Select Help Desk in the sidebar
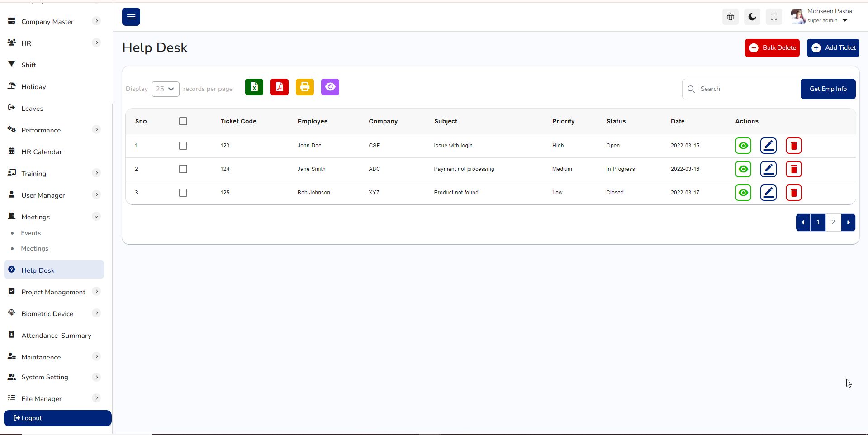Viewport: 868px width, 435px height. click(x=54, y=270)
